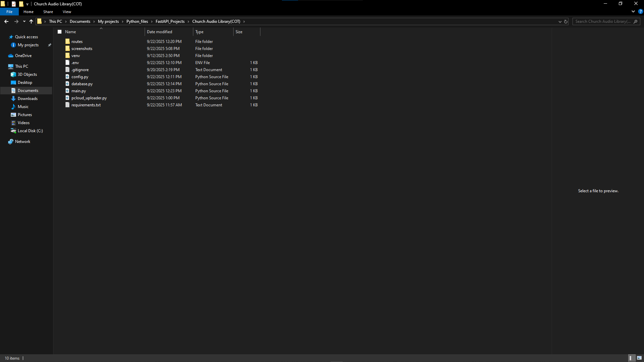Open Music in the sidebar
The width and height of the screenshot is (644, 362).
[23, 107]
